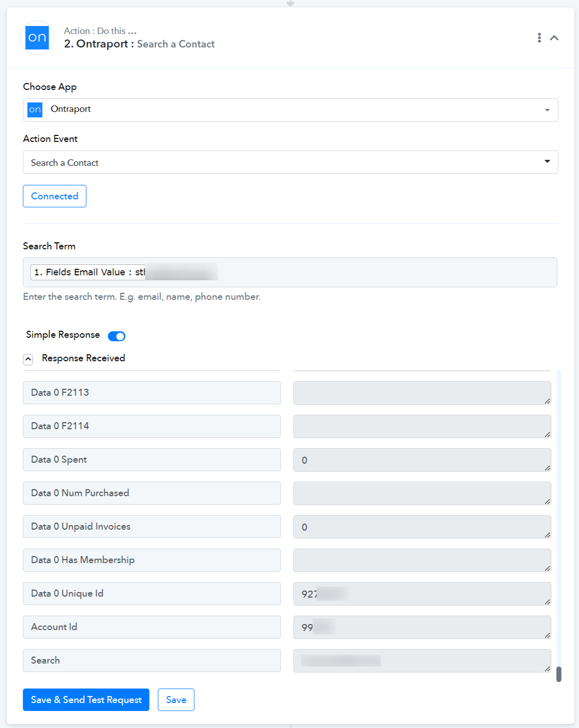This screenshot has height=728, width=579.
Task: Click the Action : Do this ... heading text
Action: [100, 31]
